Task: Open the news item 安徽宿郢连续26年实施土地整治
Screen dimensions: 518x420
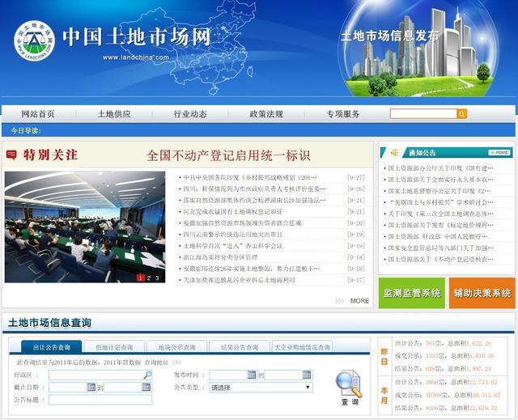Action: [x=252, y=269]
